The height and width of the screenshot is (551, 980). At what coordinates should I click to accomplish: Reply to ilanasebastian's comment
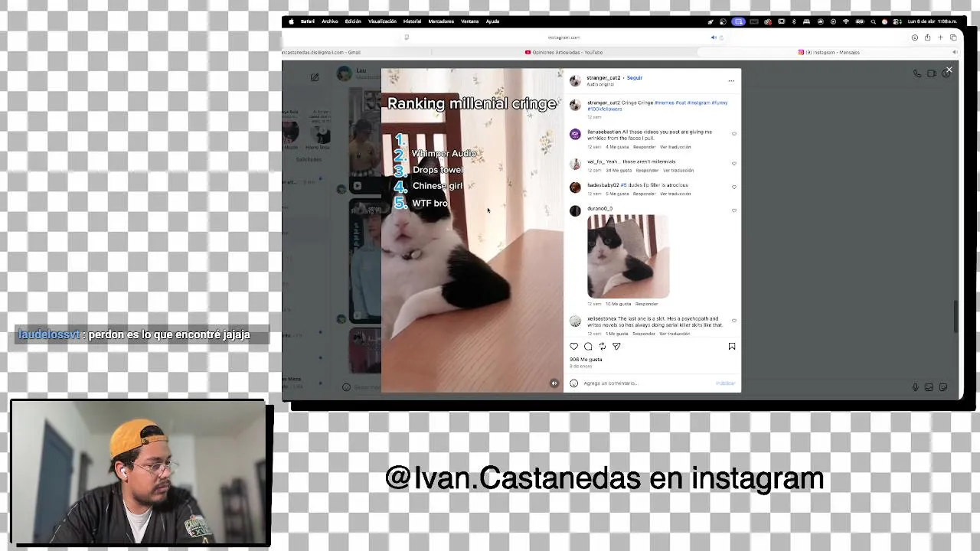click(644, 147)
